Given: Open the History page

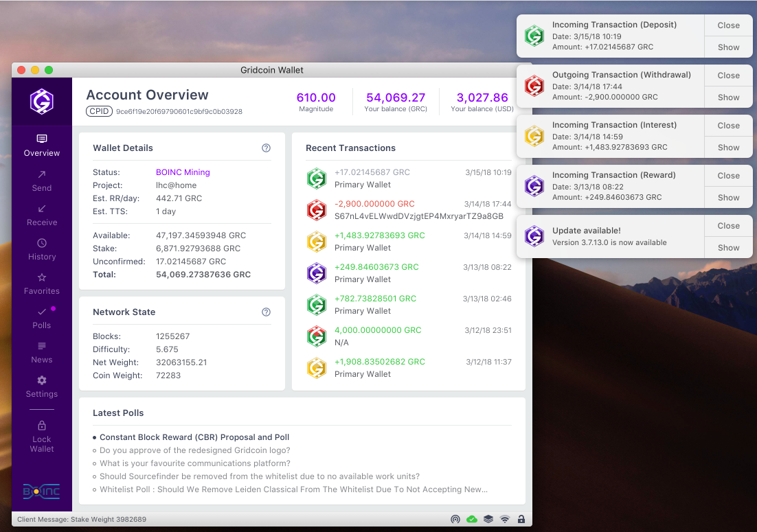Looking at the screenshot, I should coord(42,249).
